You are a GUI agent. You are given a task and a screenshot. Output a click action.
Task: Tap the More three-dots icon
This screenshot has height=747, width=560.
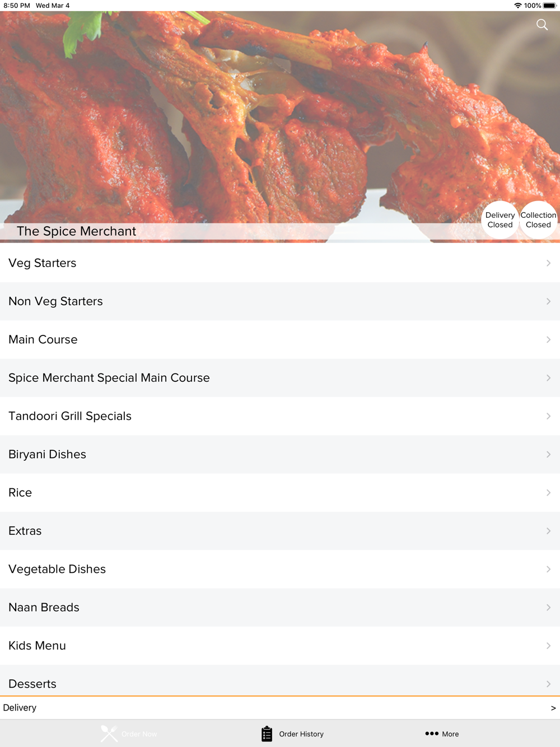432,734
